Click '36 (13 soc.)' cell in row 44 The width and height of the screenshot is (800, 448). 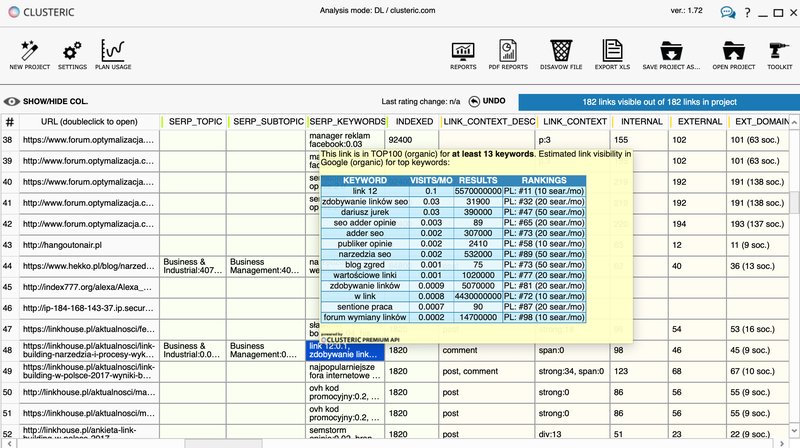tap(758, 266)
